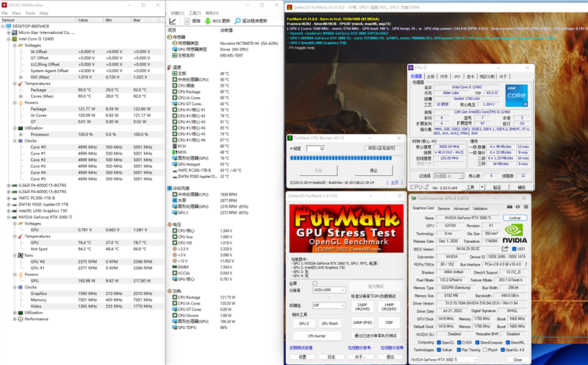Collapse the Intel Core i5 12400 tree node
This screenshot has height=365, width=588.
[9, 39]
